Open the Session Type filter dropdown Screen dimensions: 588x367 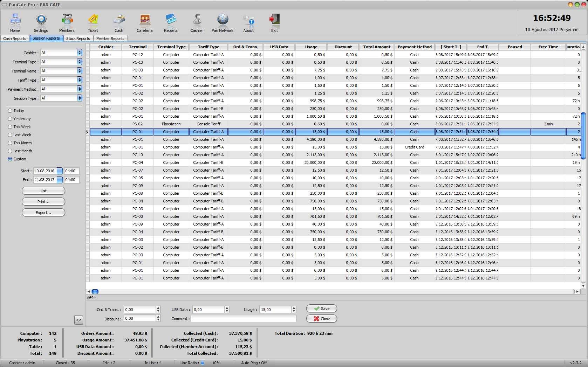click(80, 98)
